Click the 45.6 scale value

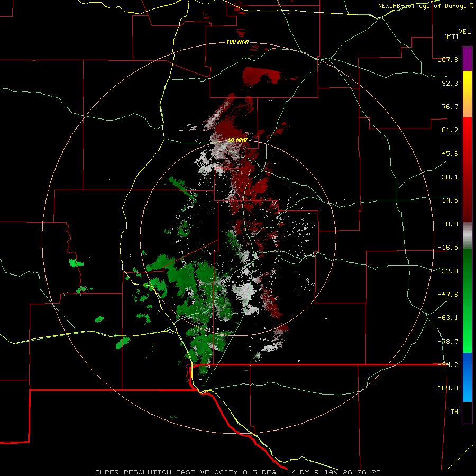pyautogui.click(x=450, y=153)
